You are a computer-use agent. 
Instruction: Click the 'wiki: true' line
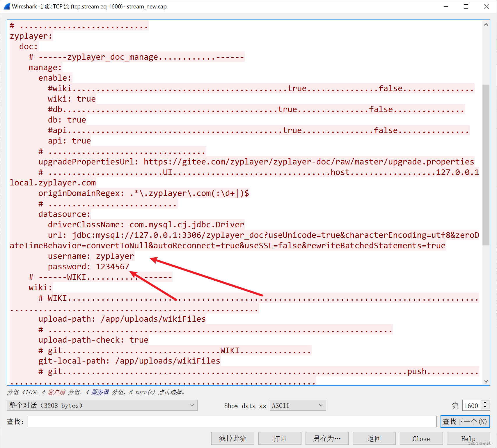(72, 99)
